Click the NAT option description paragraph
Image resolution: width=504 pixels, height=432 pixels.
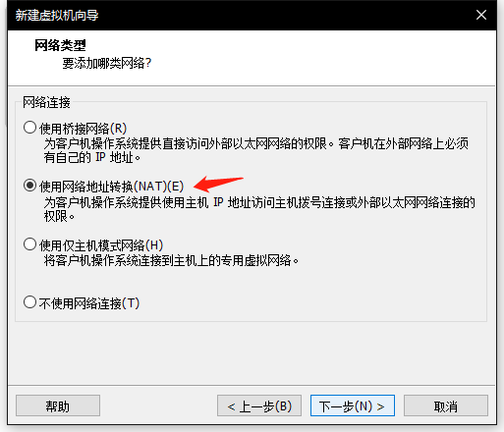pyautogui.click(x=259, y=209)
